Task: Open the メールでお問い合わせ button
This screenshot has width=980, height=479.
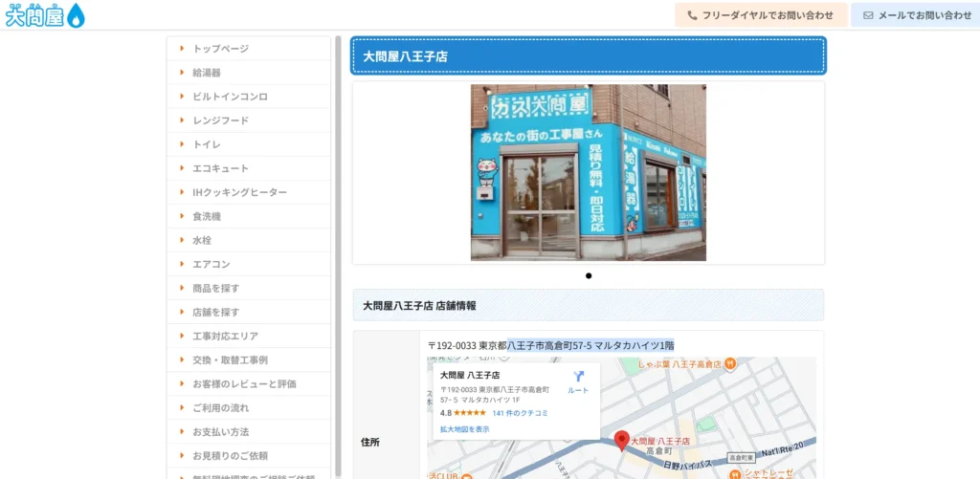Action: pyautogui.click(x=916, y=15)
